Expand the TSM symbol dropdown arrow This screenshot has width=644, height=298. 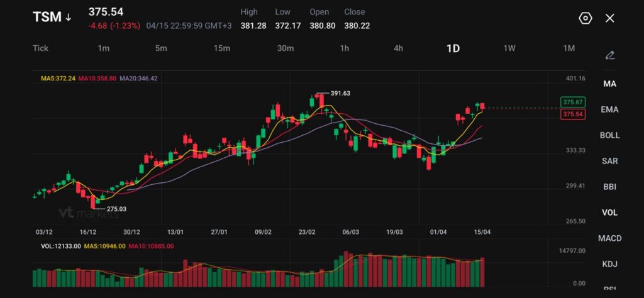[x=68, y=18]
